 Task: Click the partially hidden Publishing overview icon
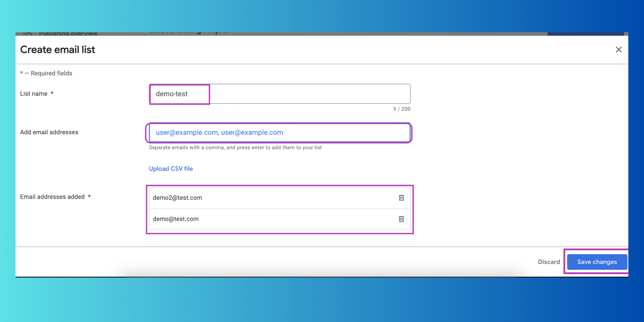28,34
